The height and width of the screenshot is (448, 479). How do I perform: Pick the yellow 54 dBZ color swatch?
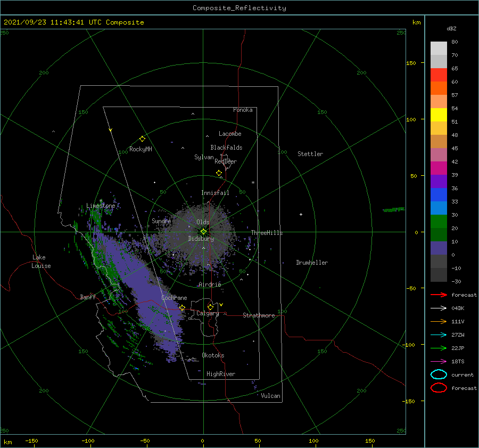point(439,115)
